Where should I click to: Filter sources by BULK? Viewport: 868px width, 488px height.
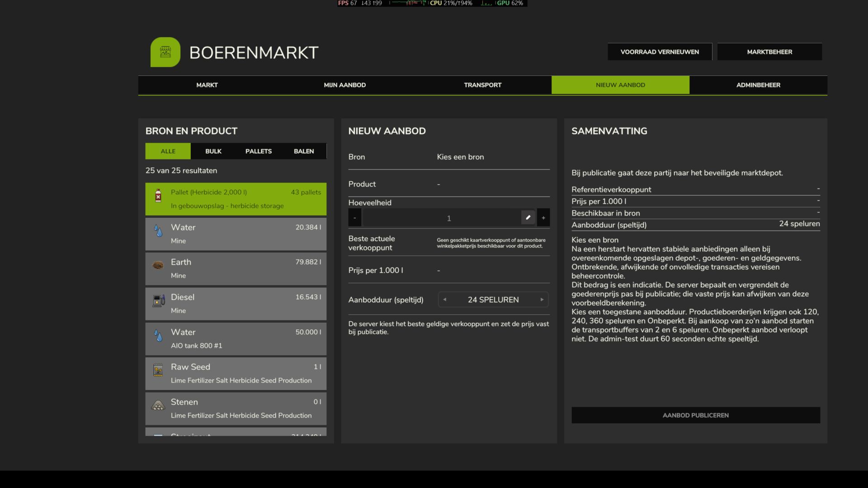(213, 151)
